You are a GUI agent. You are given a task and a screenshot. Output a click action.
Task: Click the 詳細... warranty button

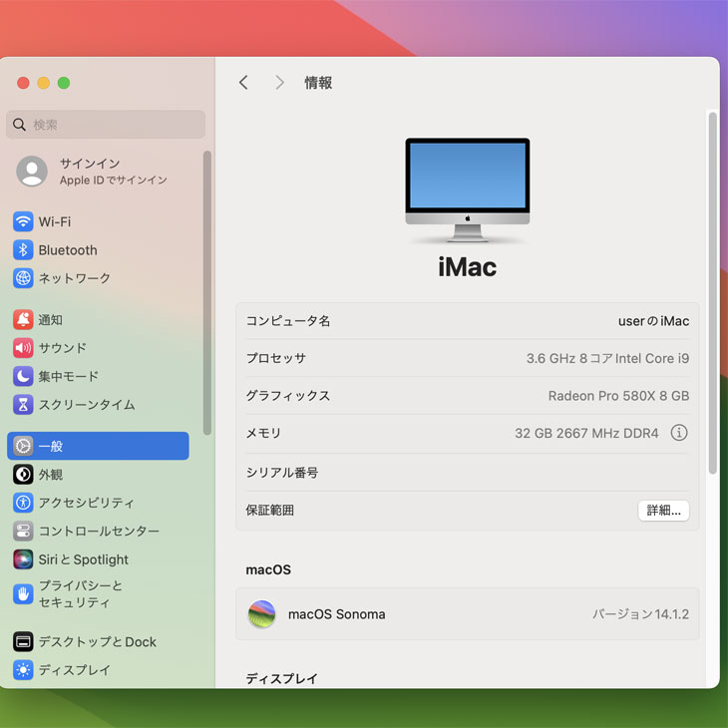(x=663, y=510)
